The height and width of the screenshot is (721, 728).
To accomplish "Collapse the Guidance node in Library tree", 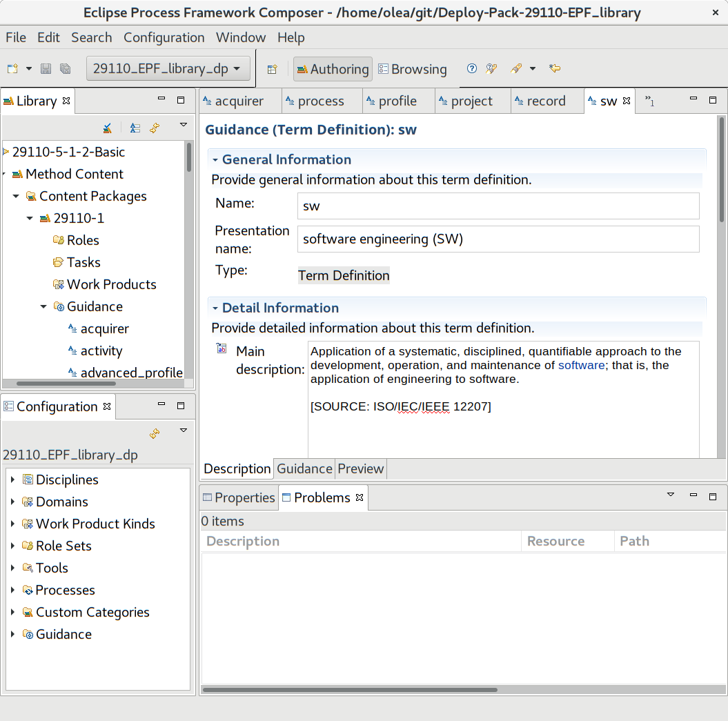I will point(43,306).
